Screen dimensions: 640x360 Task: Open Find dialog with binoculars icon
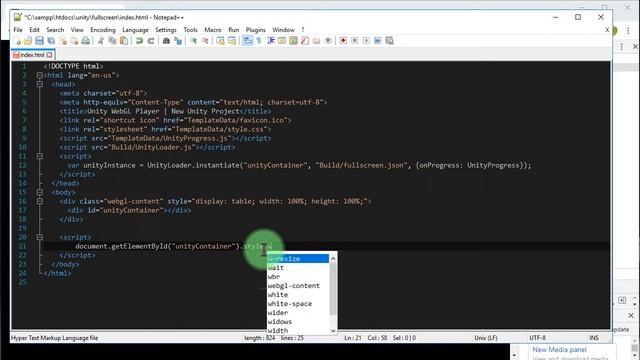(x=166, y=40)
